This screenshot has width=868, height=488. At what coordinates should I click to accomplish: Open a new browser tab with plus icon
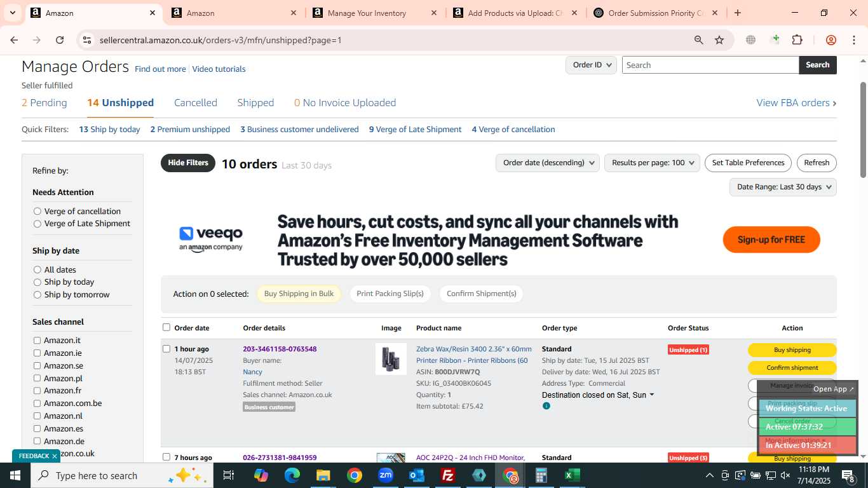click(737, 13)
